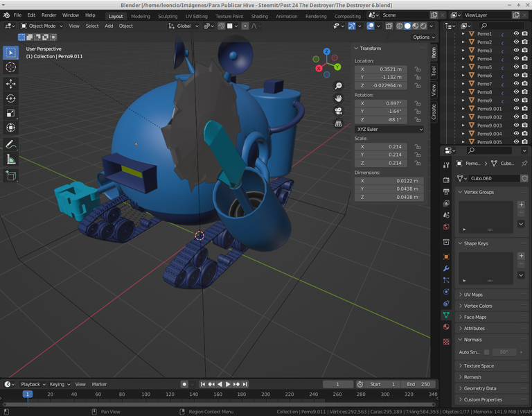Select the Select Box tool
This screenshot has width=532, height=416.
pyautogui.click(x=11, y=53)
